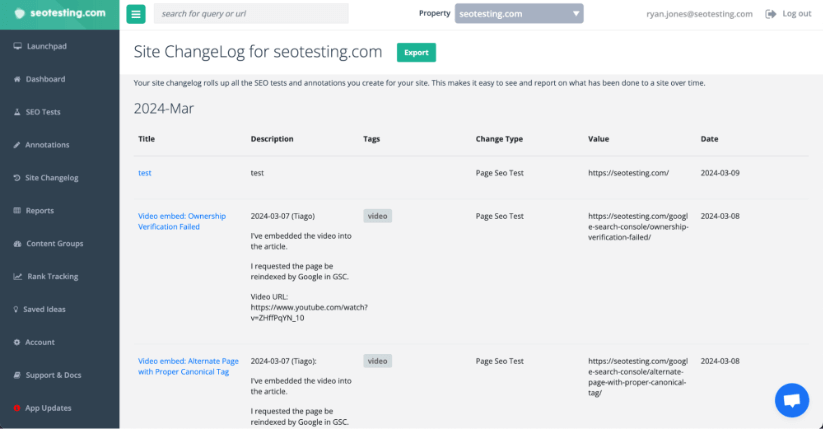View App Updates in sidebar
823x429 pixels.
coord(48,408)
